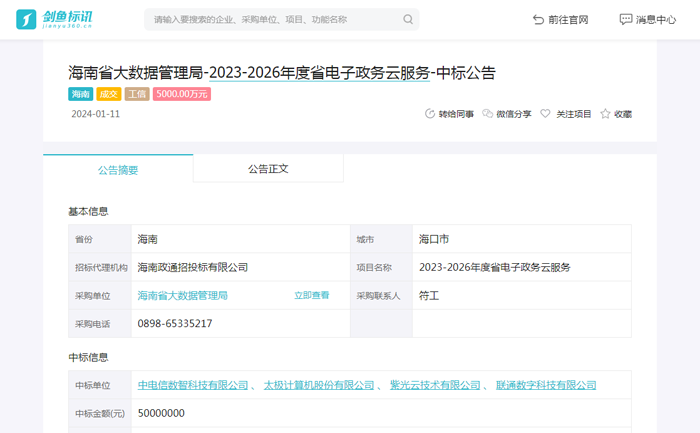Click the 消息中心 chat bubble icon
Screen dimensions: 700x433
[625, 20]
